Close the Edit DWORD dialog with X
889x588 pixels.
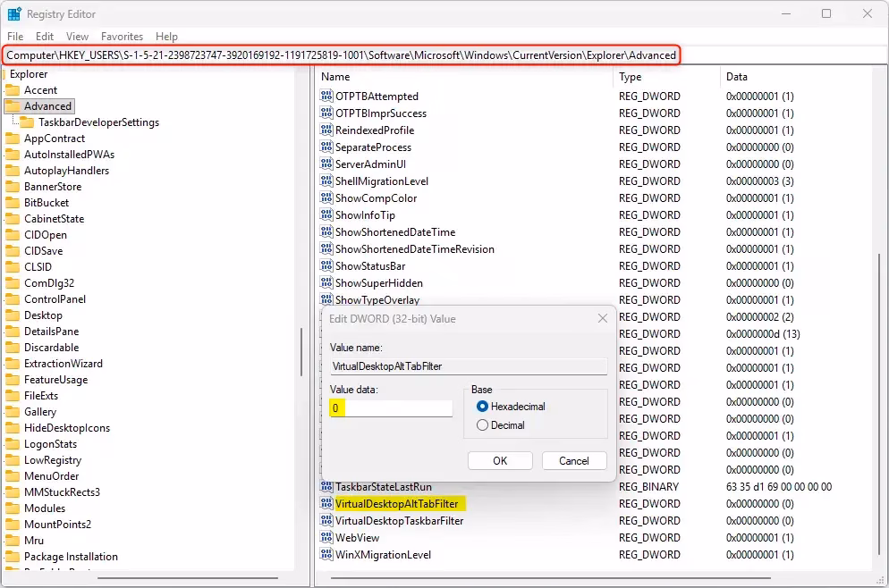tap(603, 319)
